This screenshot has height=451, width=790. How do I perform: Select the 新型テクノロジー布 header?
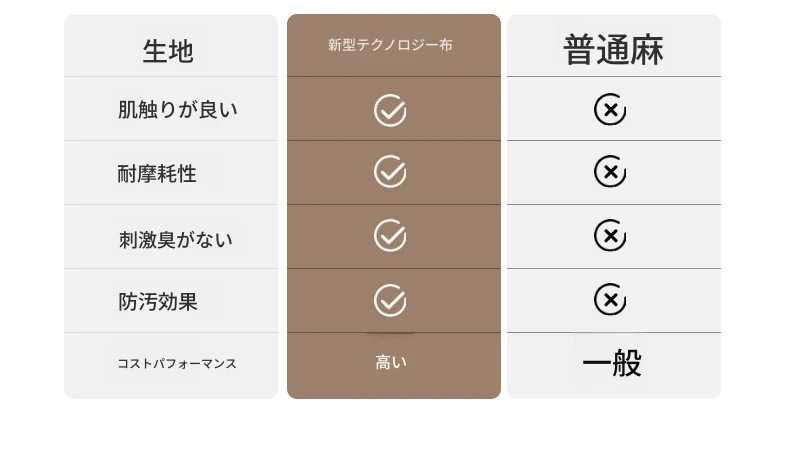click(x=390, y=45)
